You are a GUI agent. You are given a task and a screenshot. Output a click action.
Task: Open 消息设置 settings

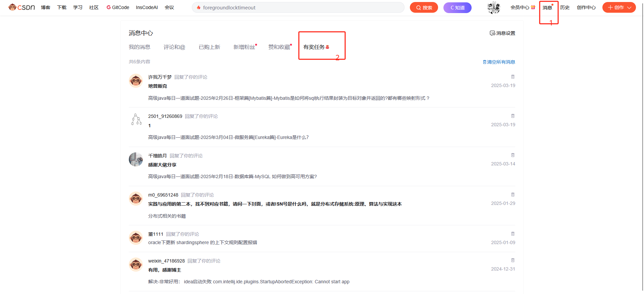[x=502, y=33]
